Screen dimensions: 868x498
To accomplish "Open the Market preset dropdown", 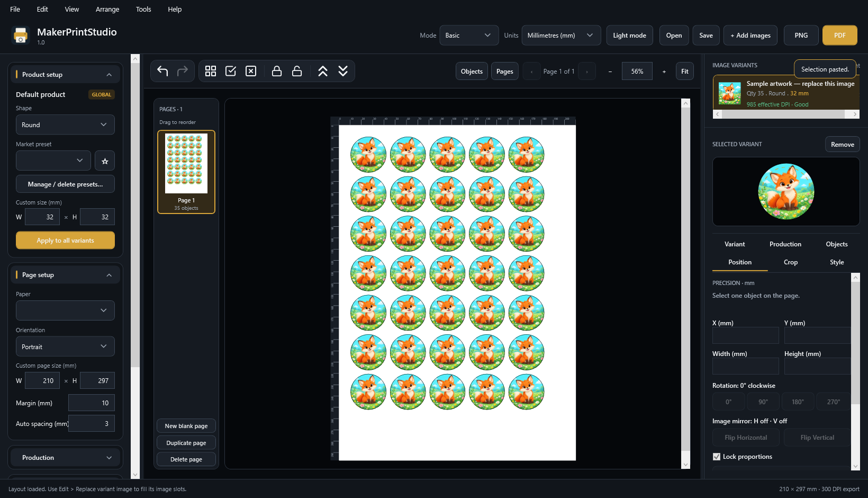I will [x=53, y=161].
